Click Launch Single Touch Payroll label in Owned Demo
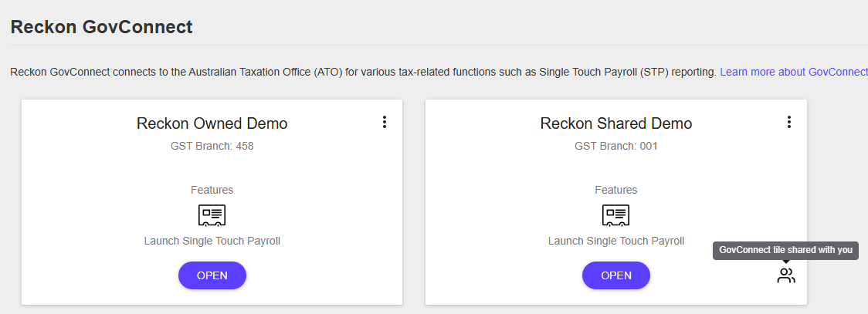Screen dimensions: 868x314 pyautogui.click(x=212, y=241)
